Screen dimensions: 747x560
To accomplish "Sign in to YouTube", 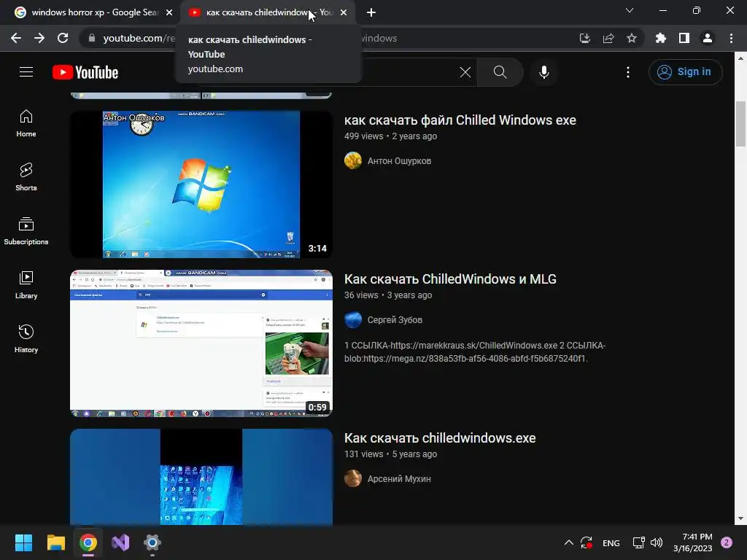I will click(685, 72).
